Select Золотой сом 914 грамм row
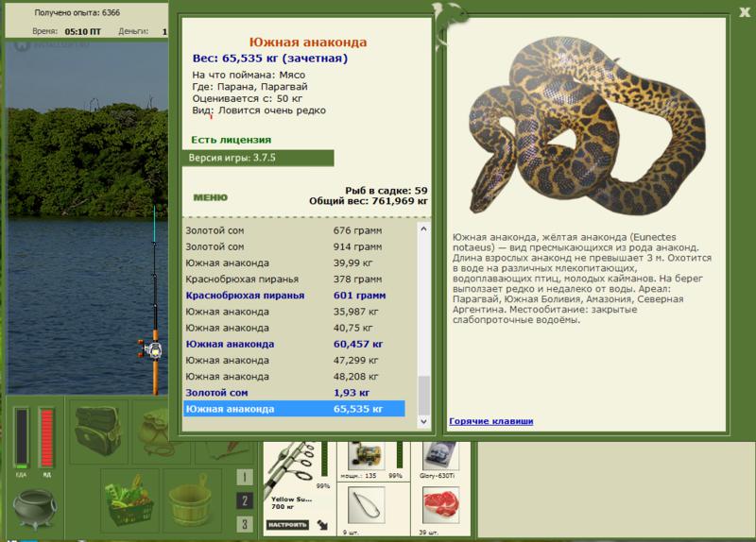The width and height of the screenshot is (756, 542). tap(294, 246)
